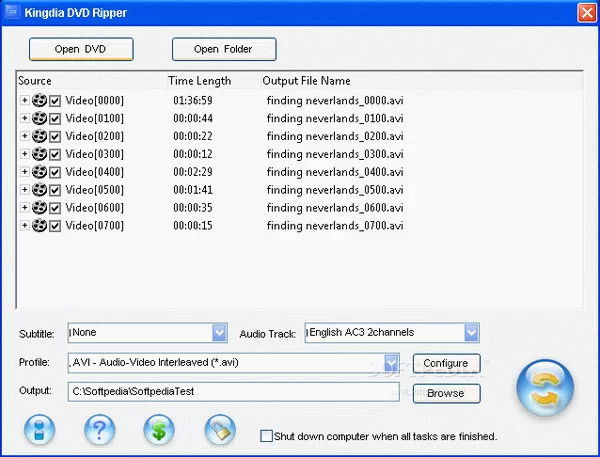Click the film reel icon for Video[0000]

[x=39, y=100]
